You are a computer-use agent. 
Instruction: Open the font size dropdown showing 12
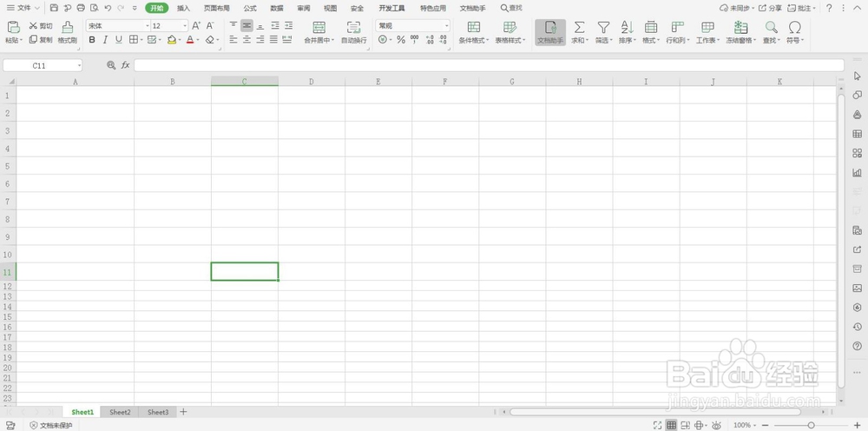[184, 26]
